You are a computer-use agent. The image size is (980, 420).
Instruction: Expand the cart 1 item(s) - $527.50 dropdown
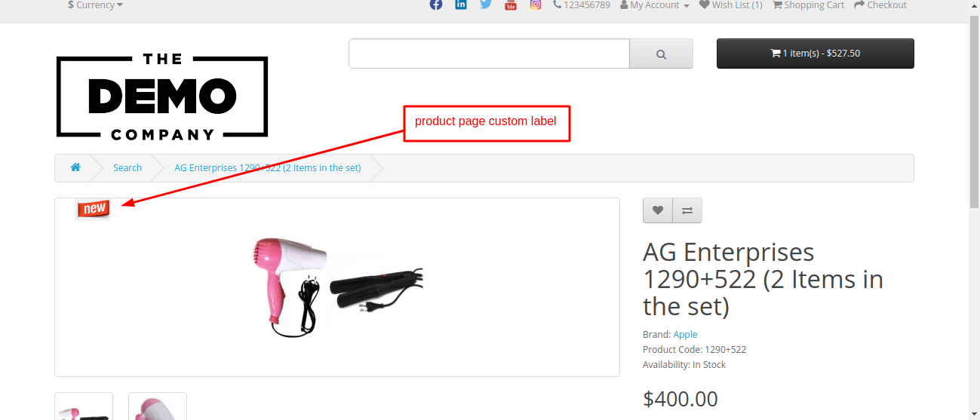[816, 54]
